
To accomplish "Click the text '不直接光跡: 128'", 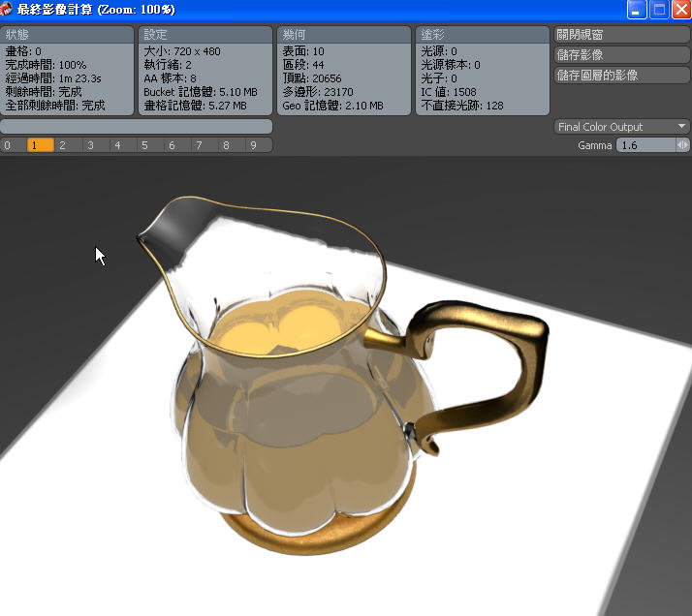I will [x=462, y=106].
